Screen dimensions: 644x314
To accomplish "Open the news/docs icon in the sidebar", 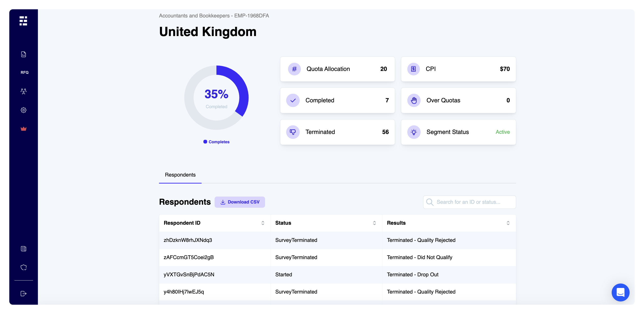I will point(23,249).
